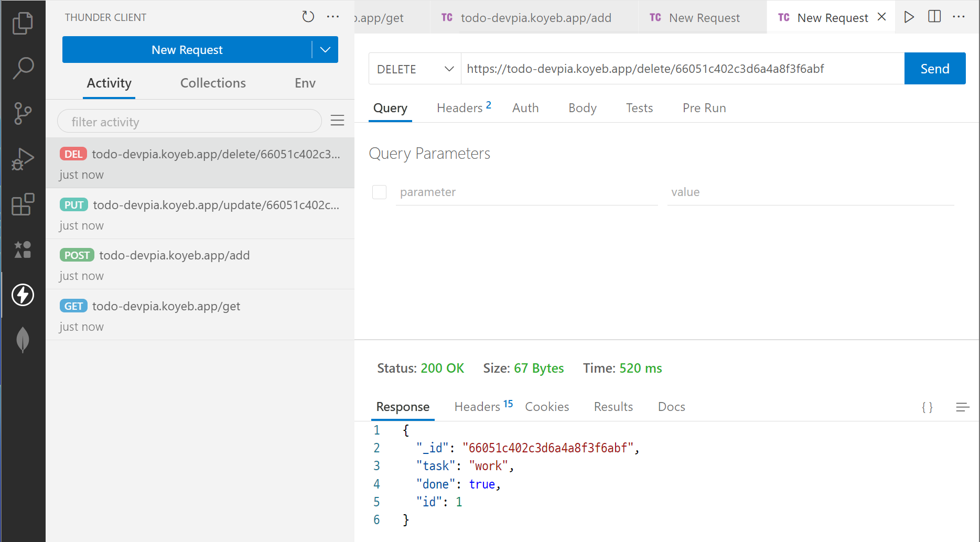980x542 pixels.
Task: Open the MongoDB leaf icon
Action: [x=23, y=340]
